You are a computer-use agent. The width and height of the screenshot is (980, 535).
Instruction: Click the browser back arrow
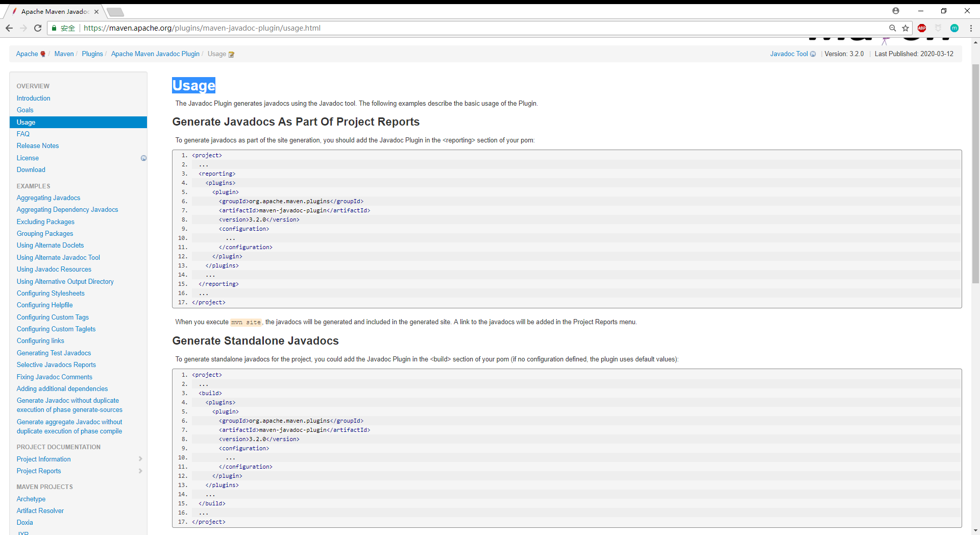(x=9, y=28)
